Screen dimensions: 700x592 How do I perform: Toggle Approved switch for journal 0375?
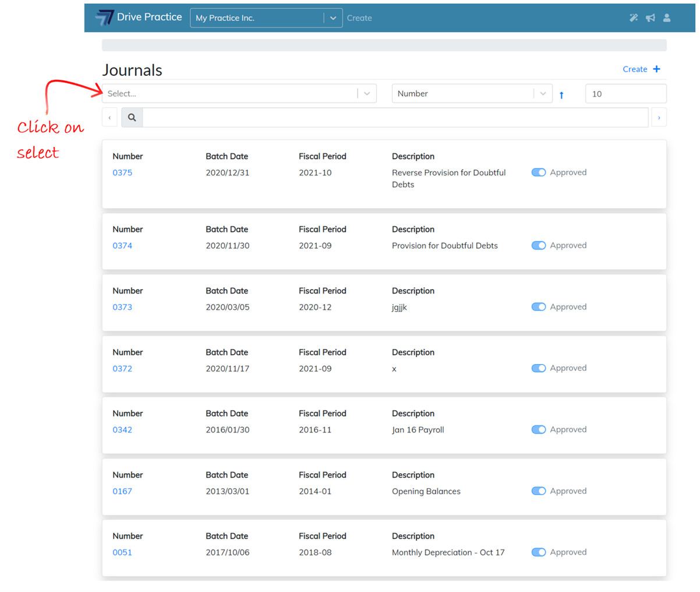click(x=539, y=172)
